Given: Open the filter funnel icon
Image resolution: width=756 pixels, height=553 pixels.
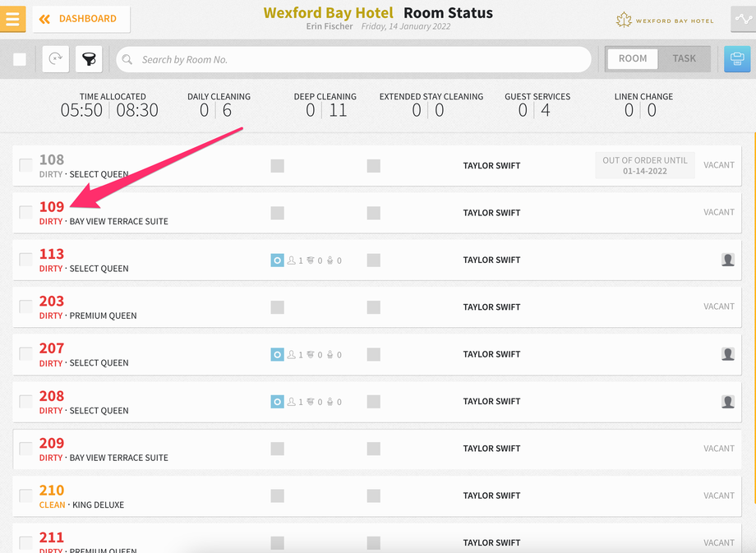Looking at the screenshot, I should click(x=89, y=59).
